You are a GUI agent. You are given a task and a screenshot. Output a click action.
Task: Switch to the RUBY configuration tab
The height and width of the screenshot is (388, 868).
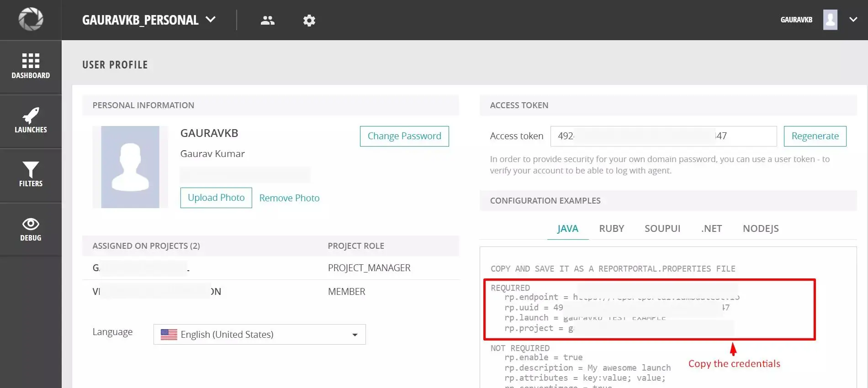[x=611, y=228]
